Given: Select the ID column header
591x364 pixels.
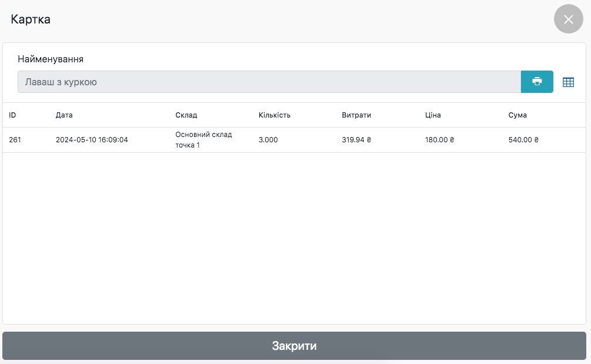Looking at the screenshot, I should pyautogui.click(x=12, y=115).
